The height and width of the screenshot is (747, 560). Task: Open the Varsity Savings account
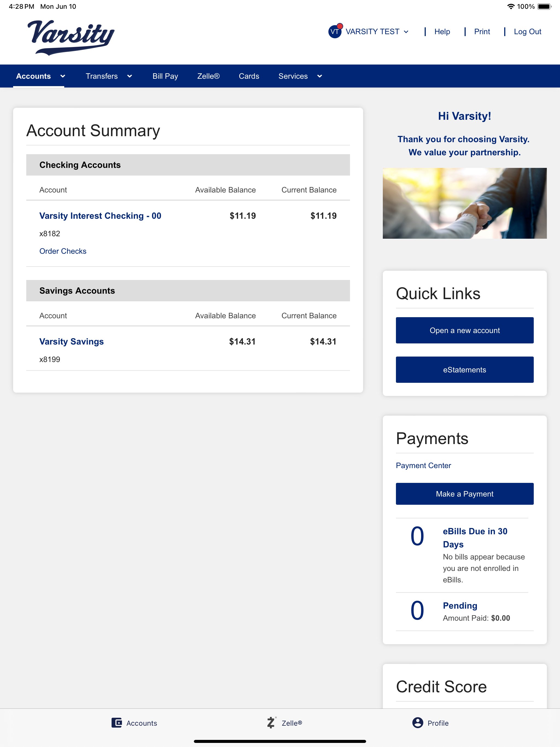click(72, 342)
